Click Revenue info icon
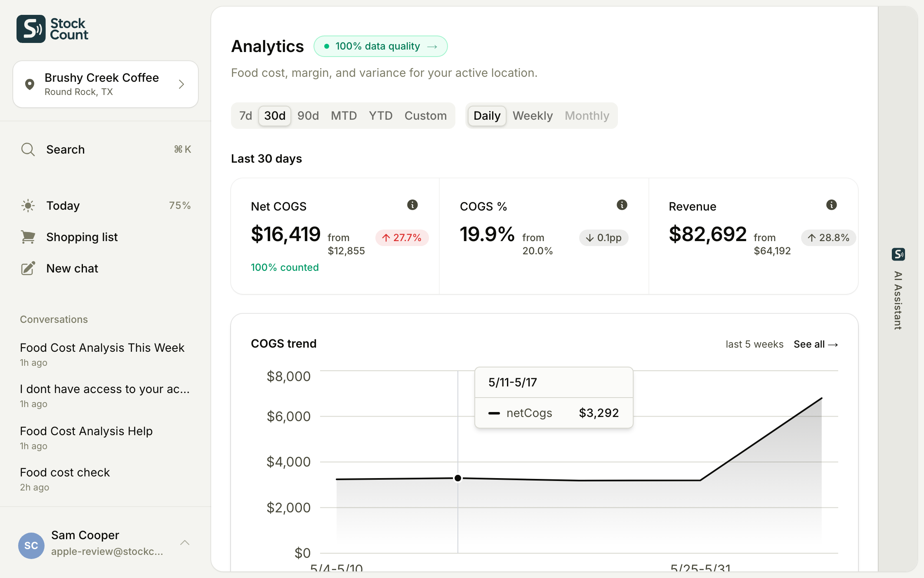This screenshot has height=578, width=924. tap(832, 205)
